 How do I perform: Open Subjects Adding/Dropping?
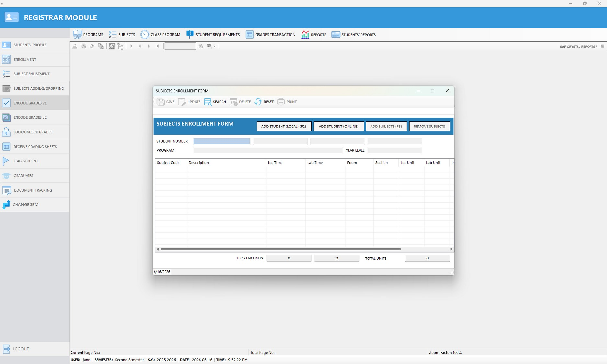(x=35, y=88)
